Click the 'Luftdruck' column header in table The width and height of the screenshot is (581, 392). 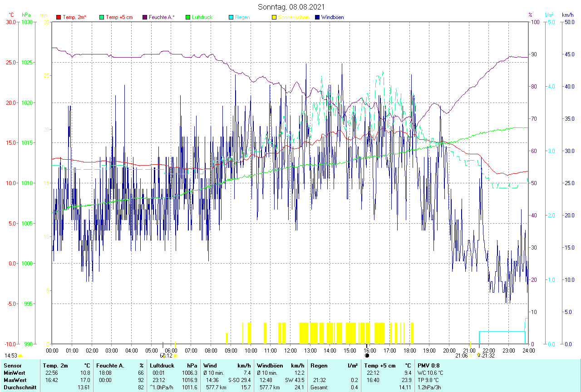[x=162, y=365]
